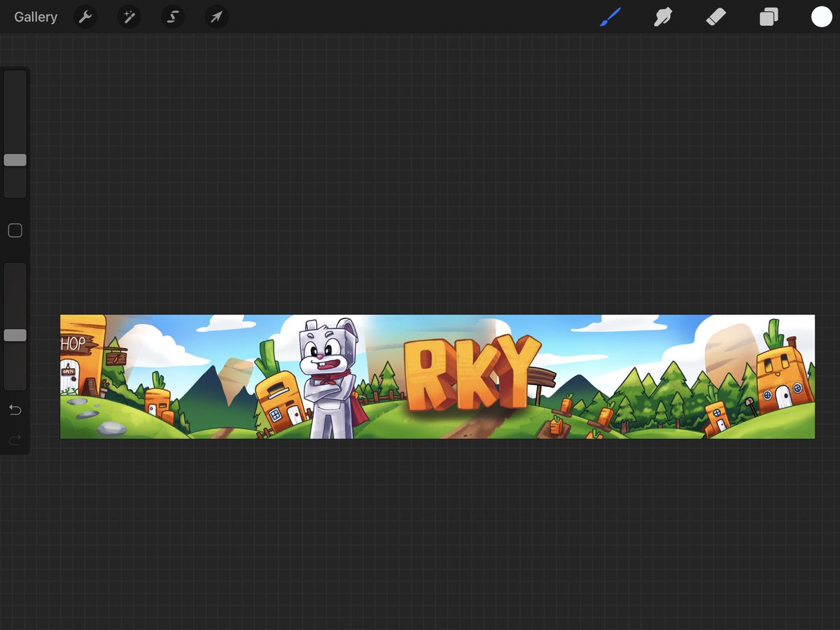Screen dimensions: 840x630
Task: Select the Eraser tool
Action: click(716, 17)
